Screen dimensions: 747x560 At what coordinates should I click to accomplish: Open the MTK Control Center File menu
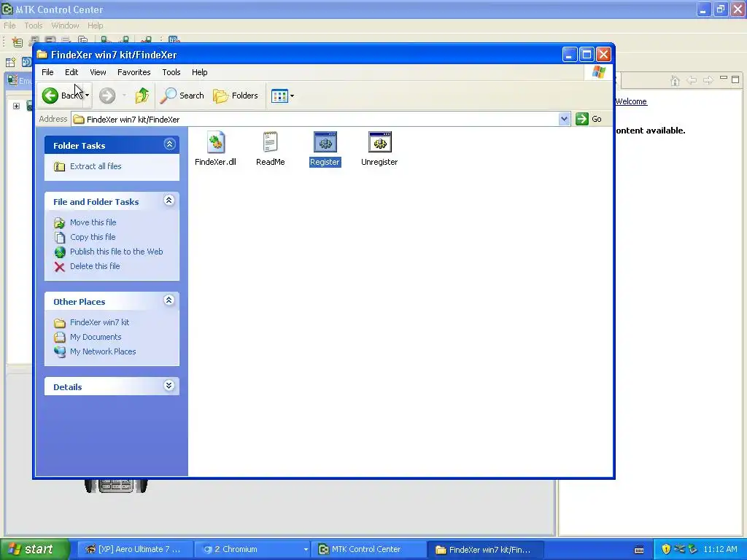pyautogui.click(x=9, y=26)
